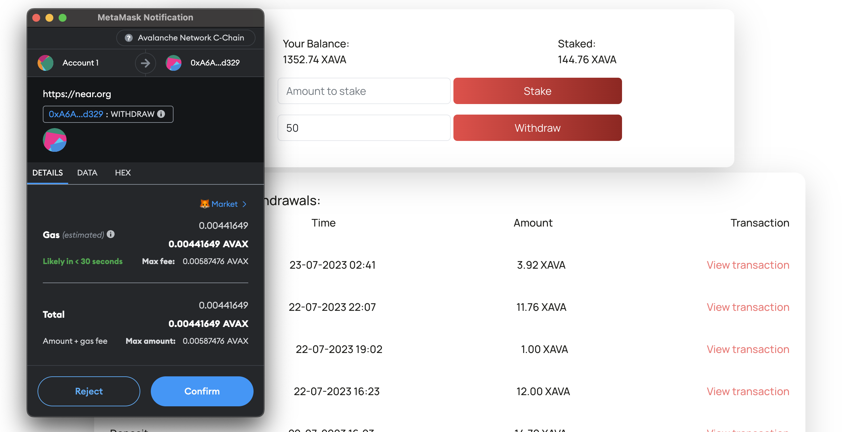This screenshot has width=868, height=432.
Task: Click the 3.92 XAVA amount cell
Action: pos(541,265)
